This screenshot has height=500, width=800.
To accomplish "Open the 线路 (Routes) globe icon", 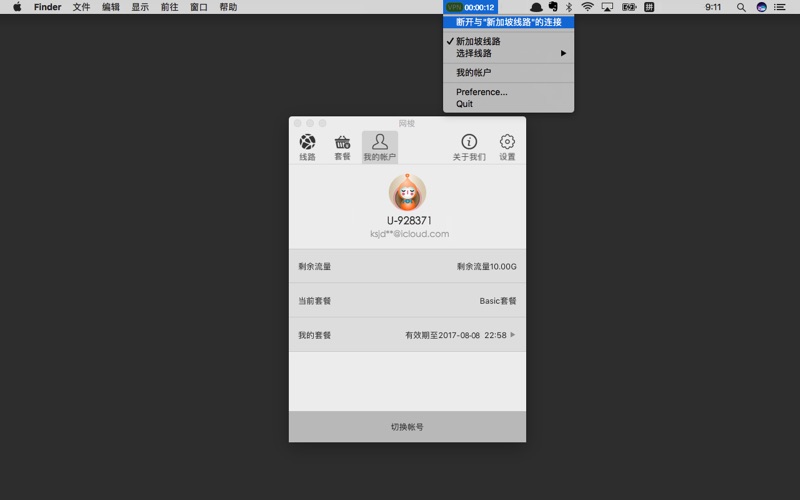I will (307, 146).
